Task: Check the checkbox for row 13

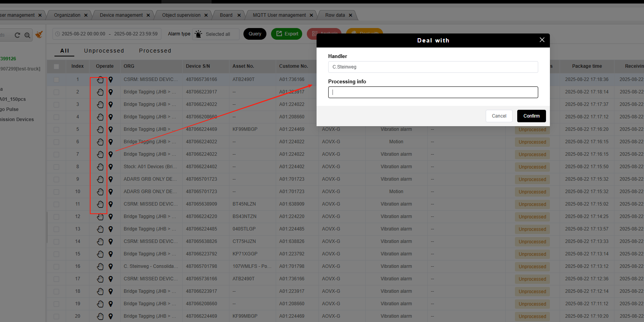Action: point(56,229)
